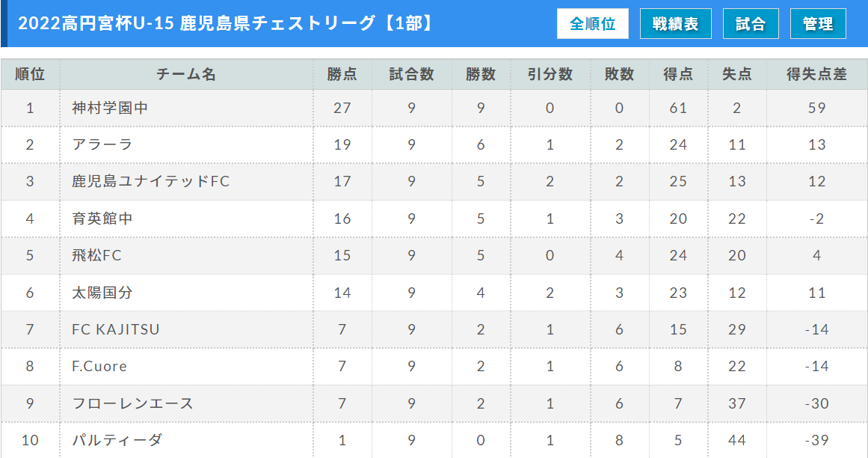Image resolution: width=868 pixels, height=458 pixels.
Task: Open the 全順位 tab
Action: [592, 24]
